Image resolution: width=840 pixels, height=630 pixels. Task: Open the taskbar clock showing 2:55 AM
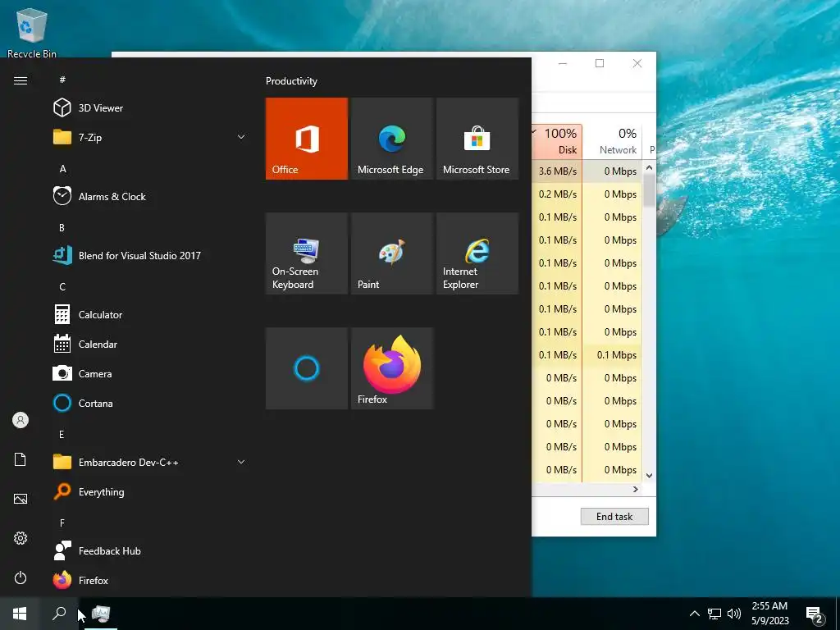coord(769,614)
